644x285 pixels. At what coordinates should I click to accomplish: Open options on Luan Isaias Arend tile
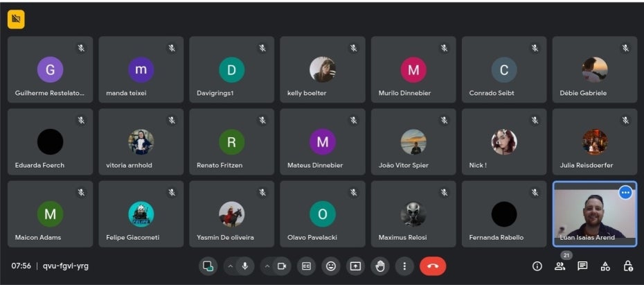click(625, 192)
